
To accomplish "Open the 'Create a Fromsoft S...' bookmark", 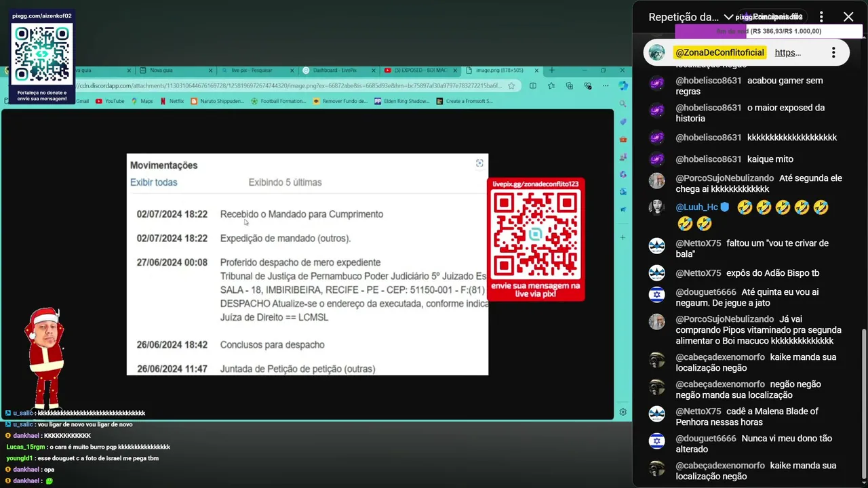I will coord(465,101).
